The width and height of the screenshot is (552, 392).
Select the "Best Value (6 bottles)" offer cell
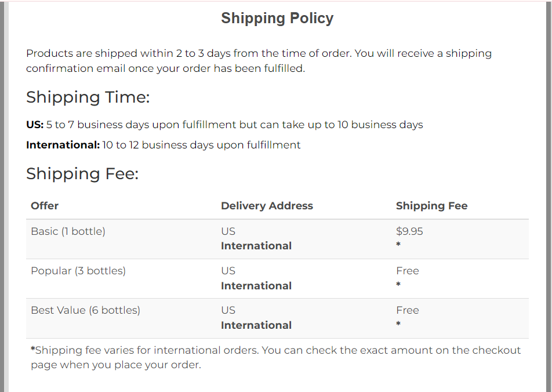[85, 310]
